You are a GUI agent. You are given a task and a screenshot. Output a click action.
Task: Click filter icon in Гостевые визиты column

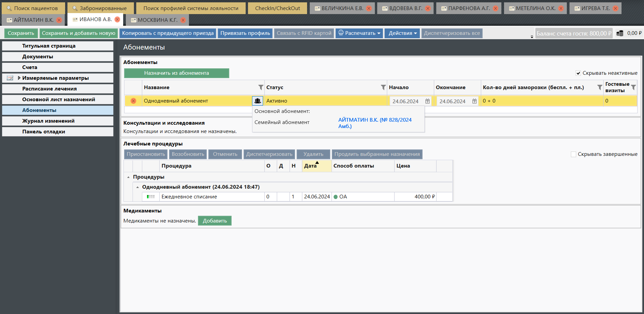pyautogui.click(x=633, y=87)
